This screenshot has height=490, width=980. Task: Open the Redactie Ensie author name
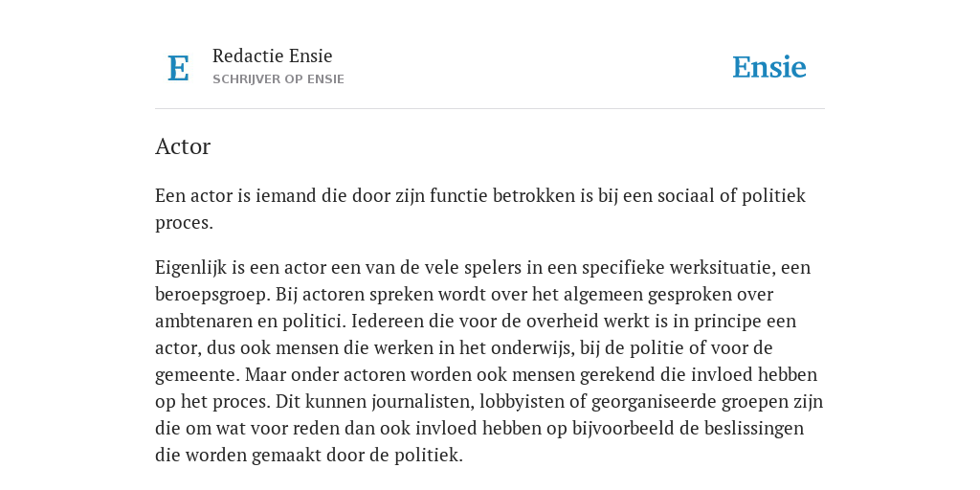(273, 56)
